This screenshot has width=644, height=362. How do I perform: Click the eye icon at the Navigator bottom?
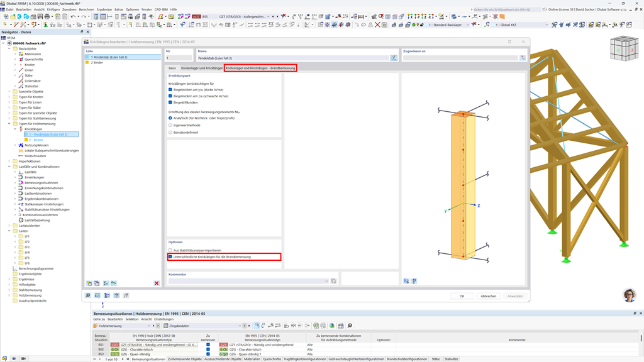click(x=14, y=358)
